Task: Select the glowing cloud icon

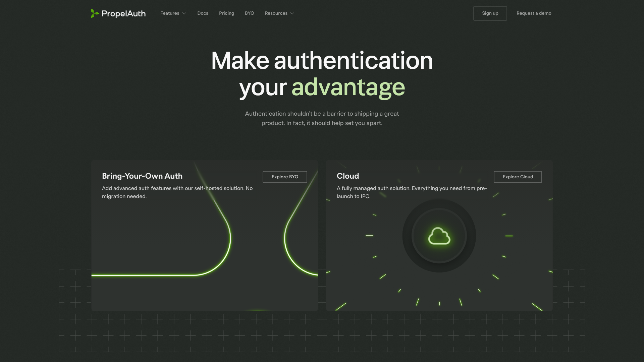Action: point(439,236)
